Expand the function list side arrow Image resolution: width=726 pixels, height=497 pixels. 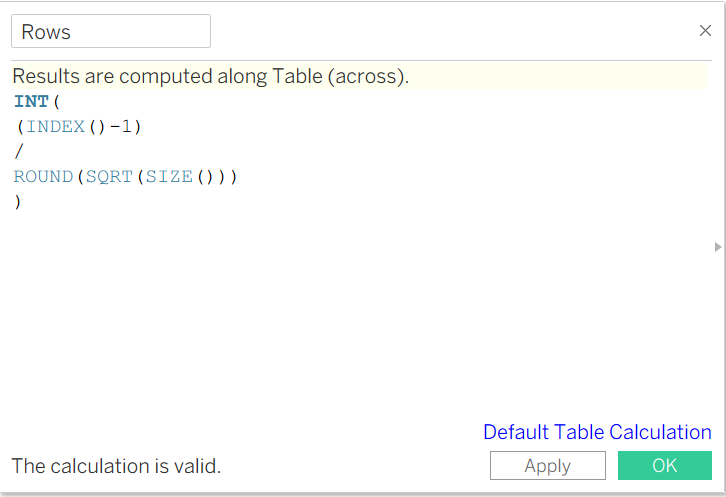tap(717, 246)
